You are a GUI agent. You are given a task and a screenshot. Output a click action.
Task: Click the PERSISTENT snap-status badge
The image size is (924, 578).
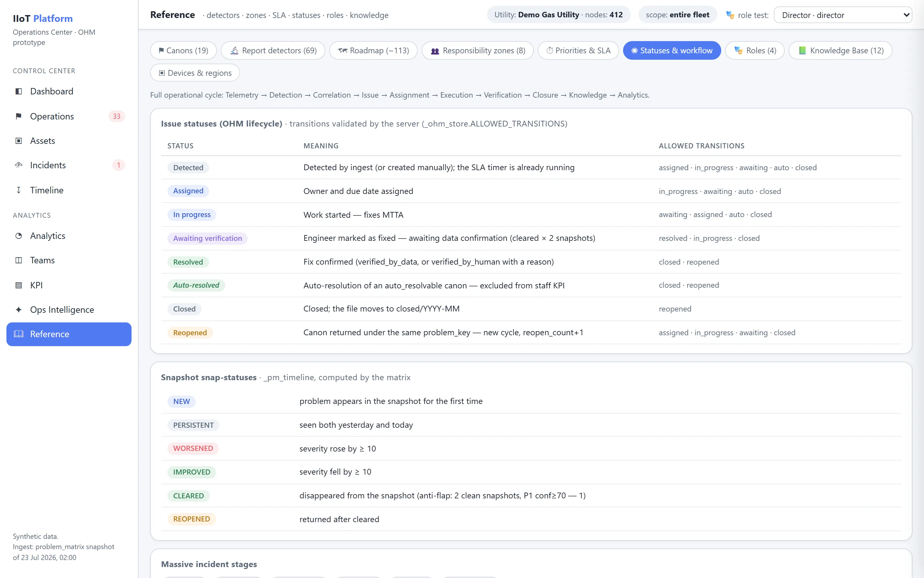193,425
